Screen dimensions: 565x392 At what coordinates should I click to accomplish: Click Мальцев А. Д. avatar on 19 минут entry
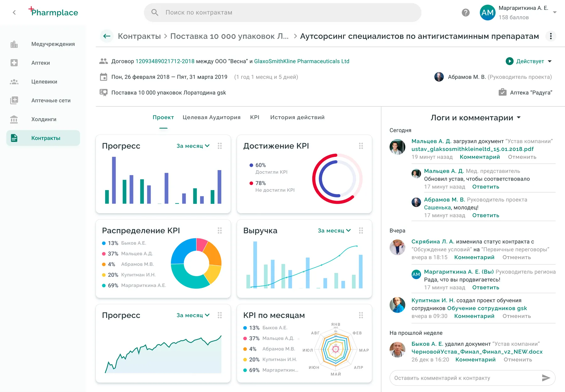tap(397, 147)
